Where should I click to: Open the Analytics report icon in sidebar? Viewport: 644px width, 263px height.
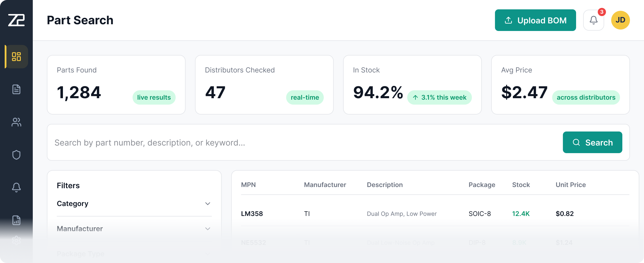(16, 220)
